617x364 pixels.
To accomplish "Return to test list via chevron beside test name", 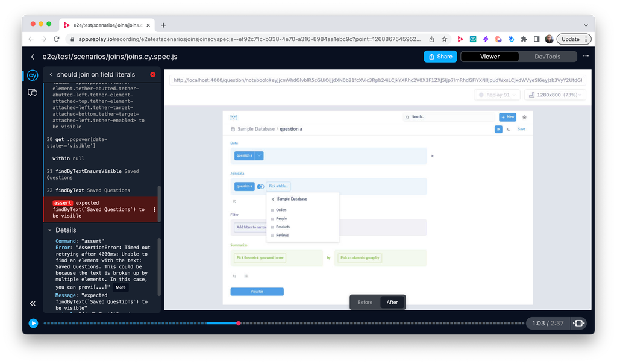I will [51, 74].
